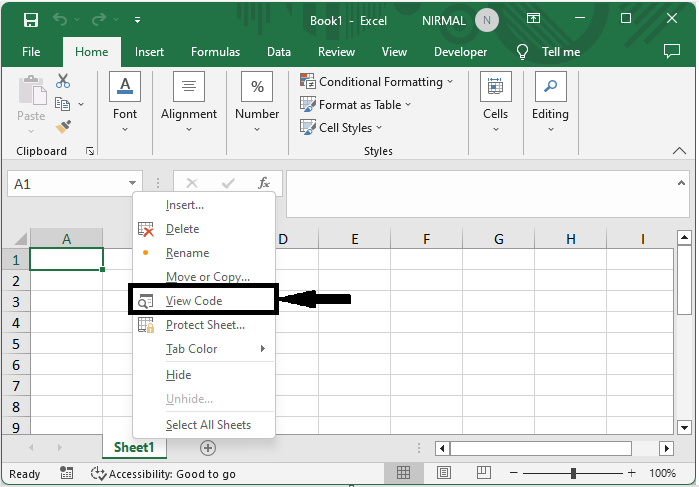Click the NIRMAL account avatar
Image resolution: width=699 pixels, height=487 pixels.
[x=486, y=20]
